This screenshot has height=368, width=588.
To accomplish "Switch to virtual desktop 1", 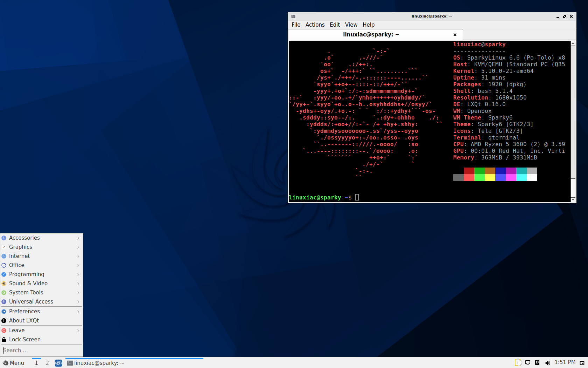I will [36, 363].
